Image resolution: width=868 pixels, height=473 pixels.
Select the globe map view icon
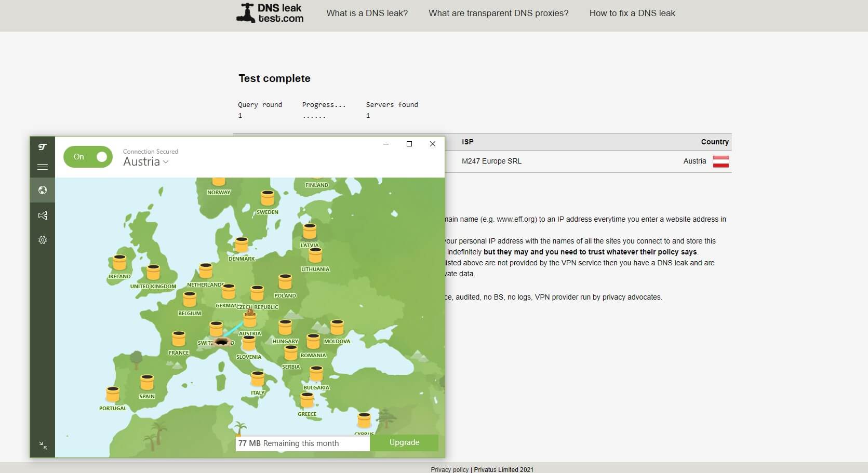43,190
